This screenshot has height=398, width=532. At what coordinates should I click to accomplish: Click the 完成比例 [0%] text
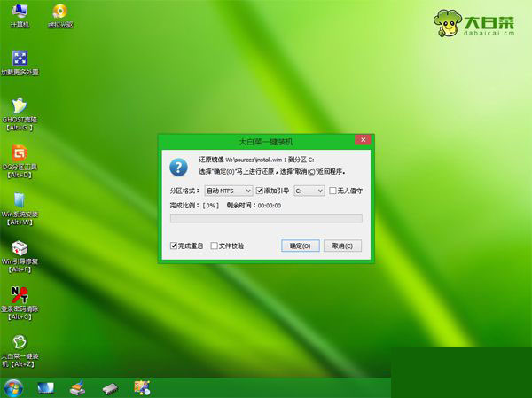(194, 206)
